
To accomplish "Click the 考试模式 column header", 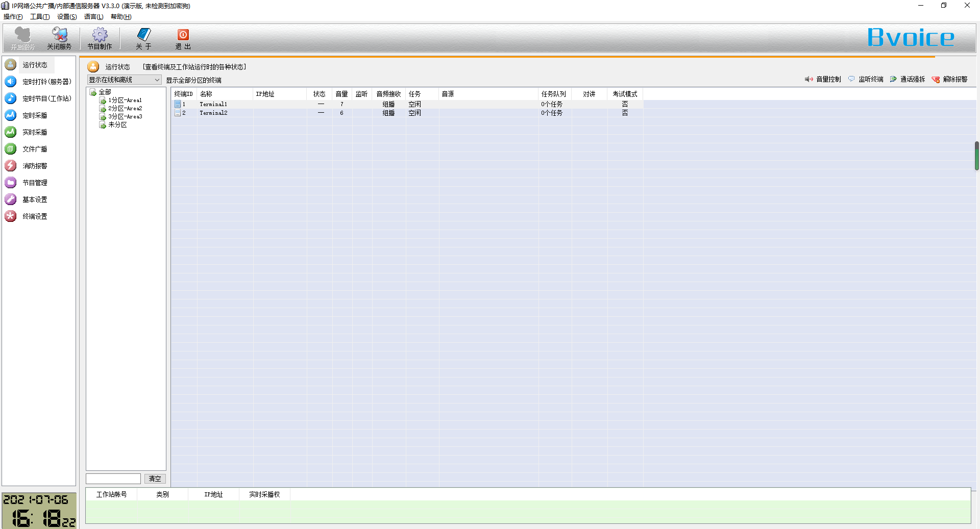I will tap(625, 94).
